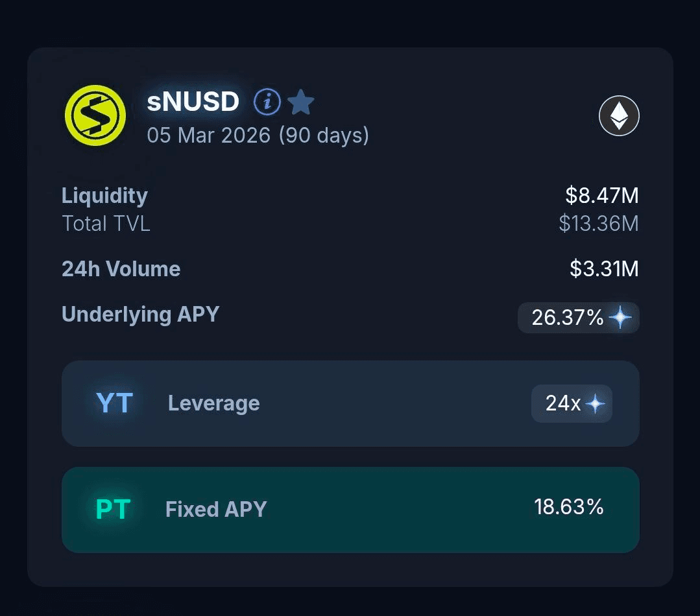Select the sNUSD market title

[x=193, y=102]
